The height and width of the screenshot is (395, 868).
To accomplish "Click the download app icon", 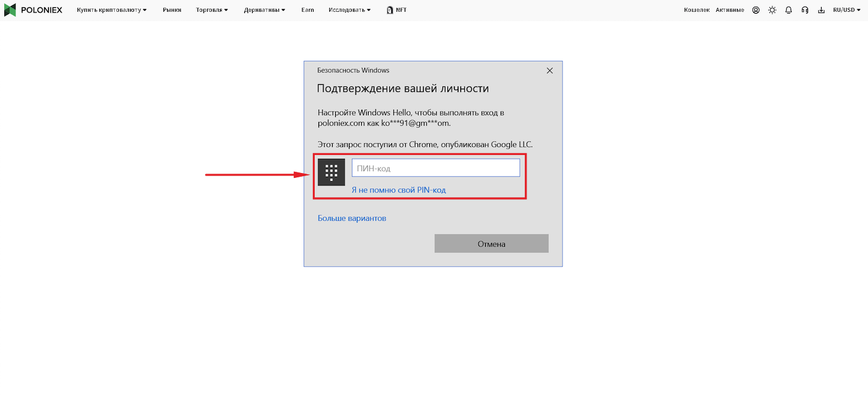I will (x=822, y=10).
